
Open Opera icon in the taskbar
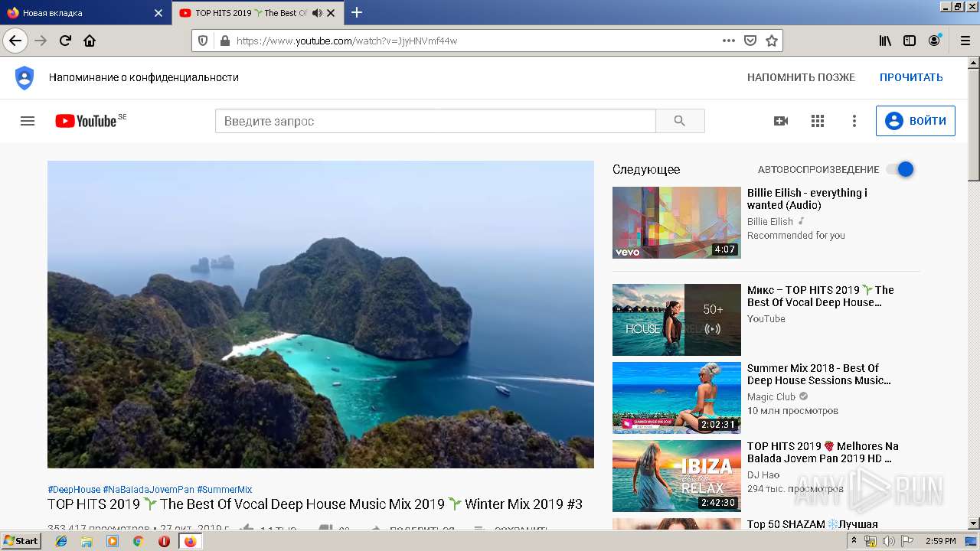click(164, 541)
